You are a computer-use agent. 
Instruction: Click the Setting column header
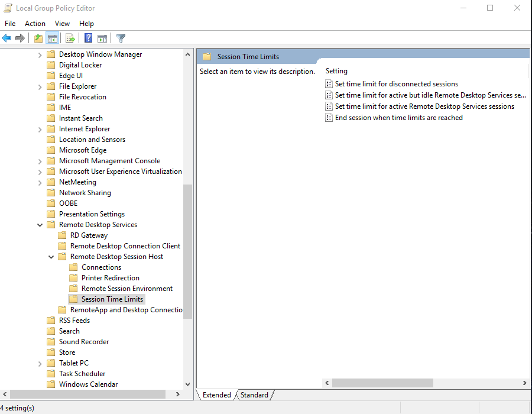[x=336, y=71]
